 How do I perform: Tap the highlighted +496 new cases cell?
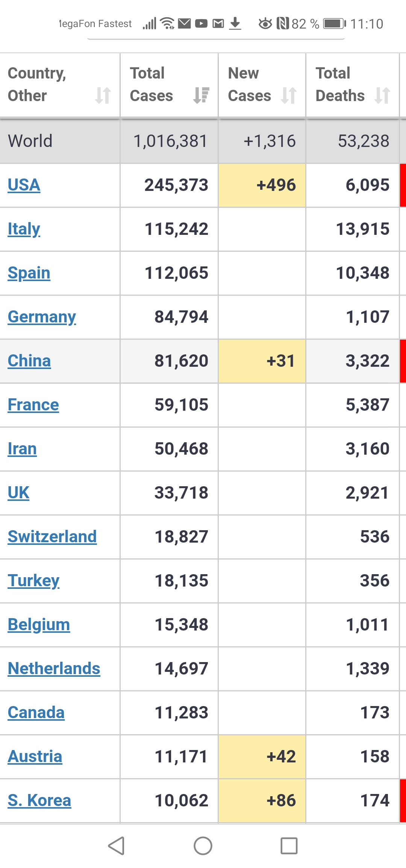point(262,185)
